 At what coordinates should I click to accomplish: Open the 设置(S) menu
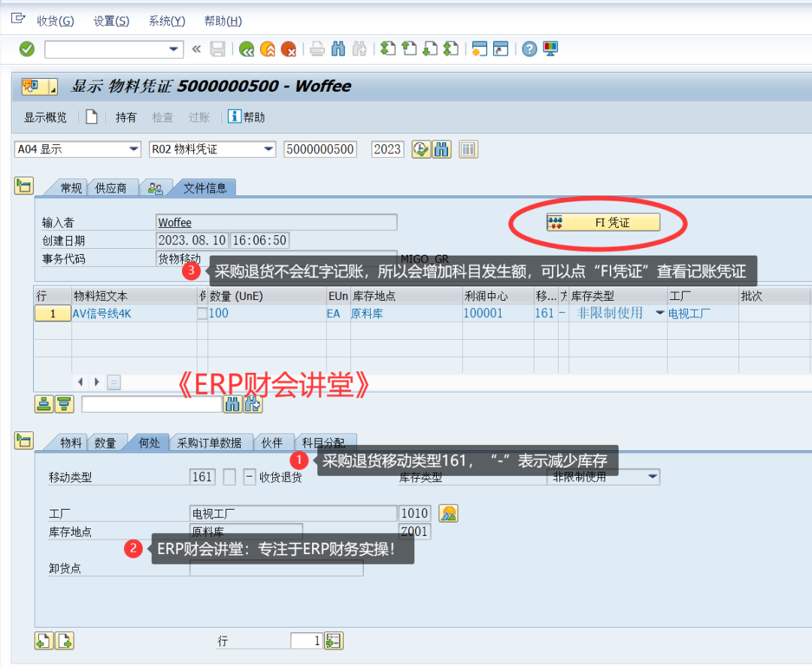point(111,21)
